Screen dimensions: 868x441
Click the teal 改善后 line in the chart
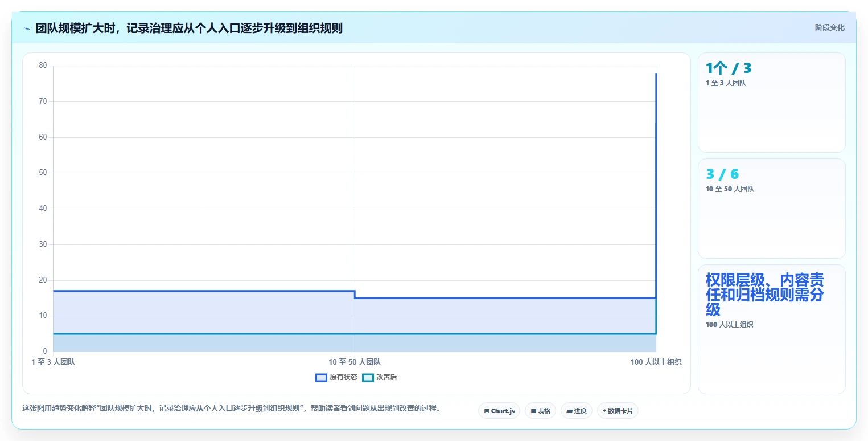(355, 334)
